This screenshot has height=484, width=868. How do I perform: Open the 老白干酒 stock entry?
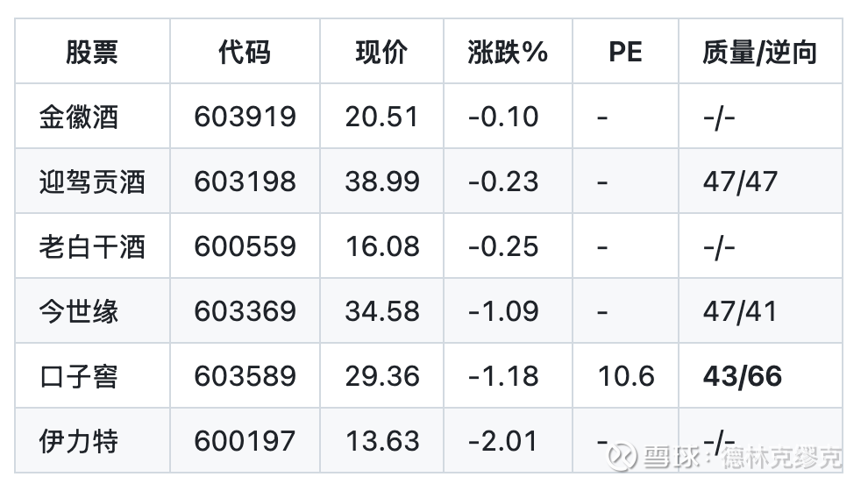pyautogui.click(x=91, y=246)
